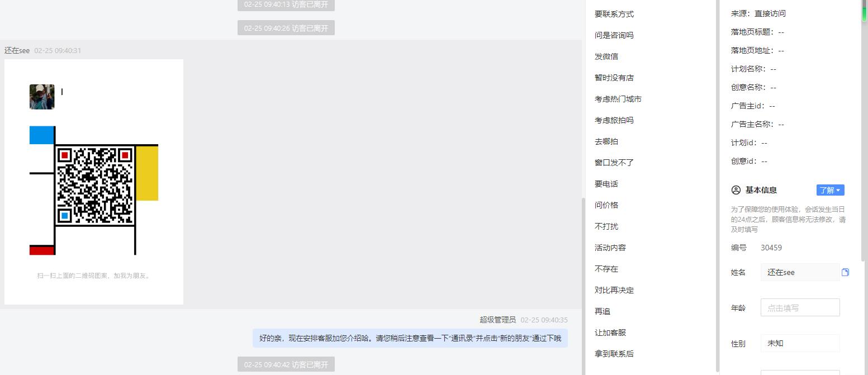Click the 计划id line
The image size is (868, 375).
click(x=749, y=143)
